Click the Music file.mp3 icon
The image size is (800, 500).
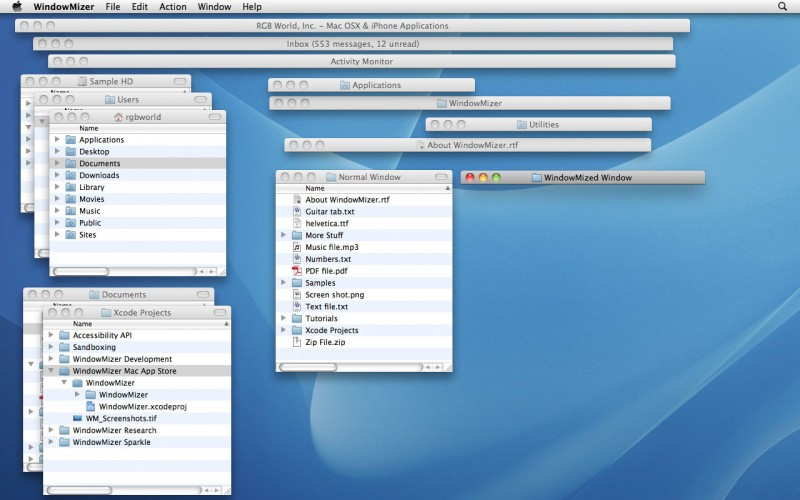pos(297,247)
